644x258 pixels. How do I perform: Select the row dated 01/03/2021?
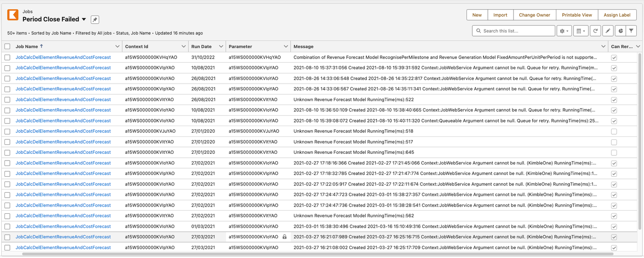(8, 227)
